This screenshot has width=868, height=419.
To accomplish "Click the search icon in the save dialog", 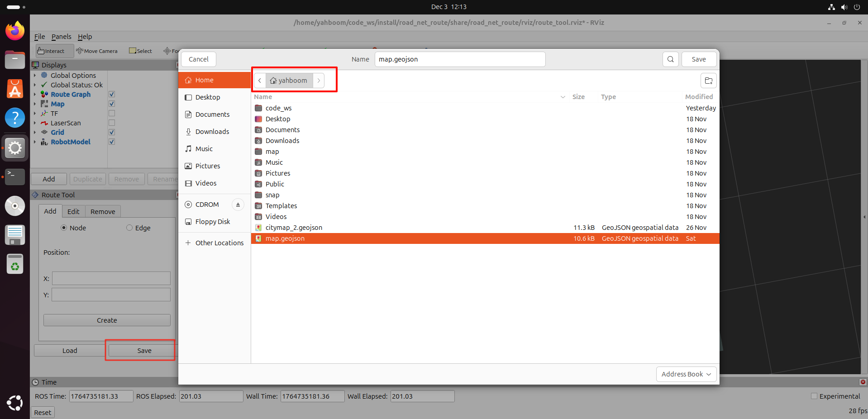I will (x=670, y=59).
